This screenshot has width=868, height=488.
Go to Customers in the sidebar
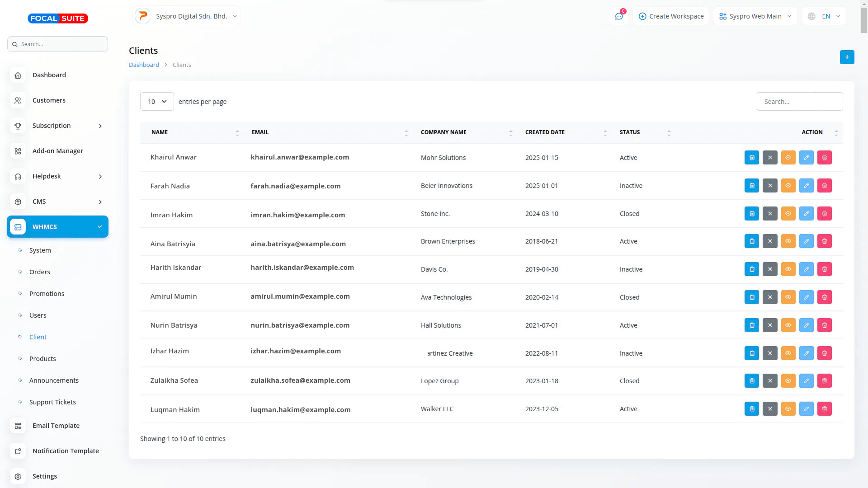49,100
